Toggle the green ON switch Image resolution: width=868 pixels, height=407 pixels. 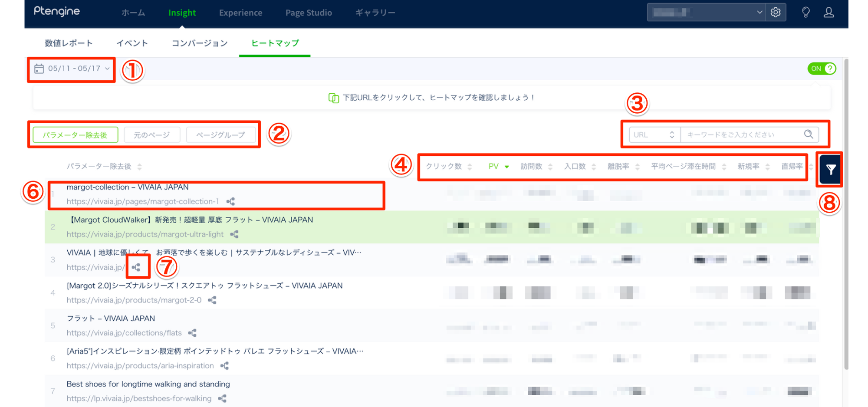[x=821, y=69]
